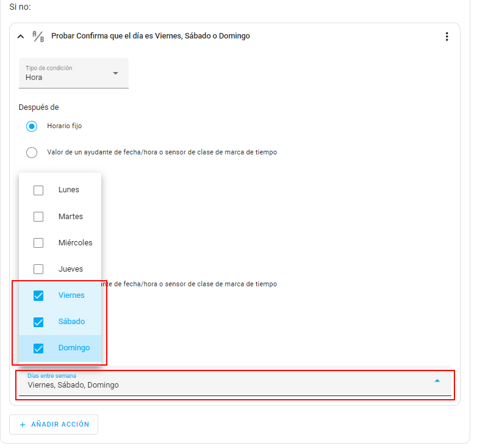Click the A/B condition test icon
The height and width of the screenshot is (448, 477).
(x=38, y=37)
